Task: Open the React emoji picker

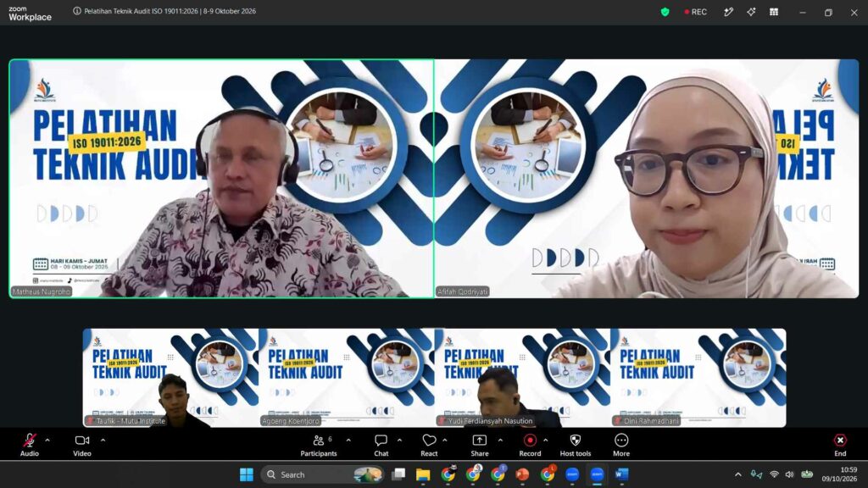Action: click(x=429, y=445)
